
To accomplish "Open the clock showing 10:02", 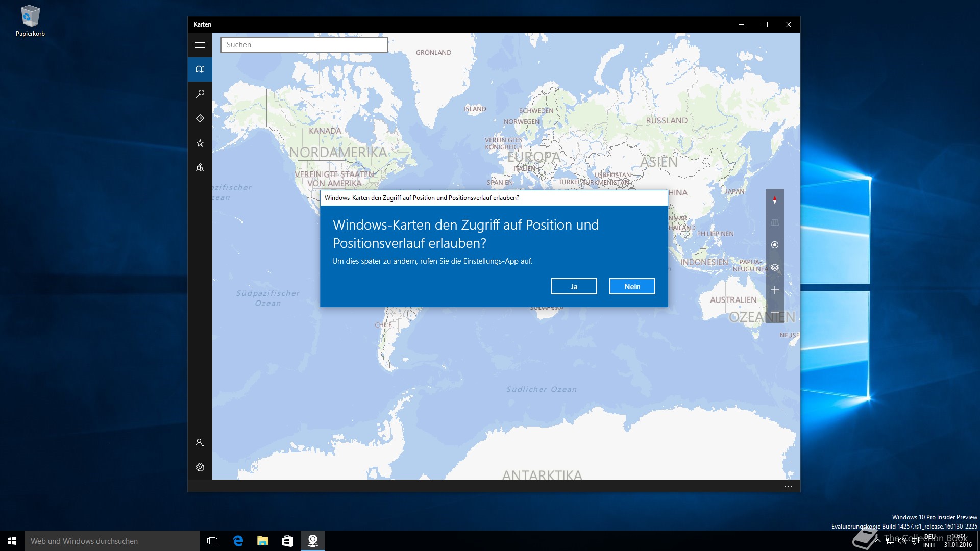I will click(958, 541).
